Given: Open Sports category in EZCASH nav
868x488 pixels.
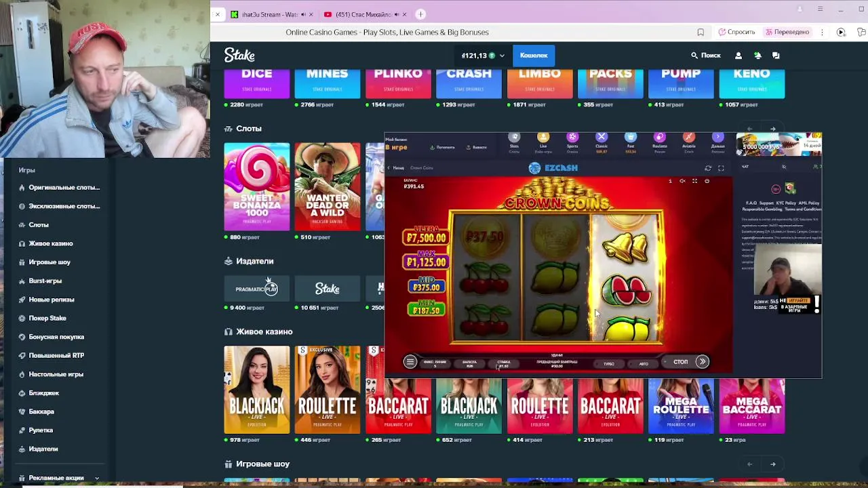Looking at the screenshot, I should pyautogui.click(x=572, y=141).
